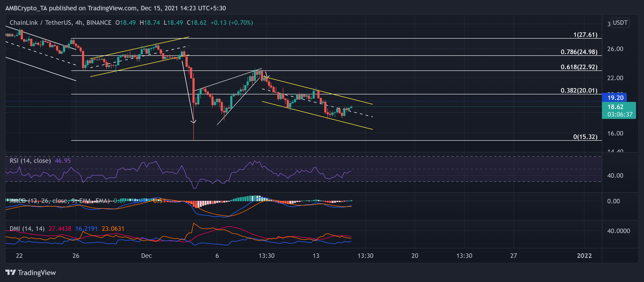
Task: Click the RSI value 46.95
Action: click(x=63, y=160)
